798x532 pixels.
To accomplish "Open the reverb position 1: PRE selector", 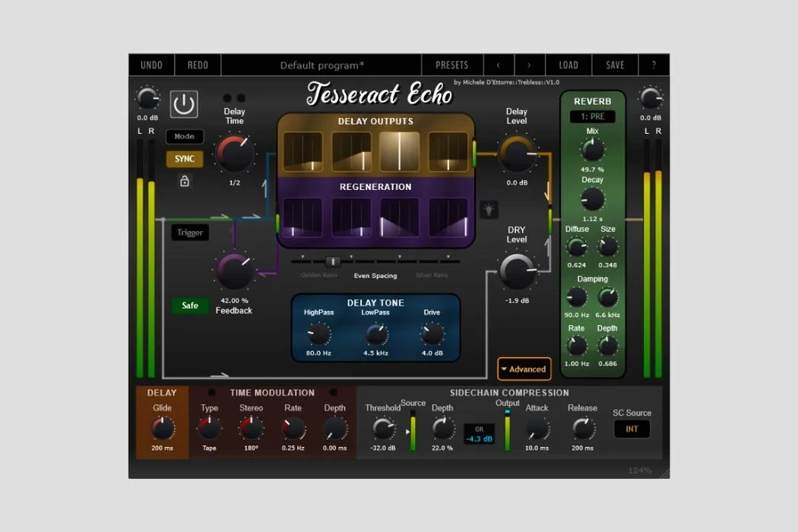I will (x=592, y=116).
